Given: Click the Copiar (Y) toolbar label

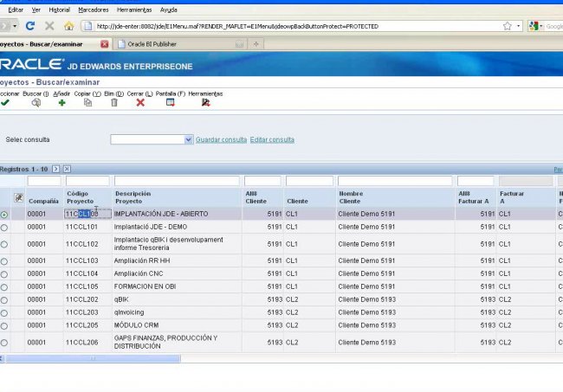Looking at the screenshot, I should (x=87, y=93).
